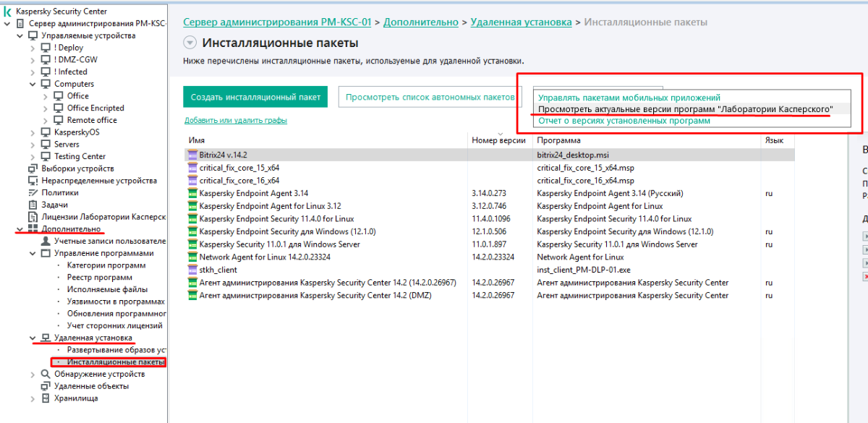The width and height of the screenshot is (868, 423).
Task: Expand the Обнаружение устройств node
Action: [x=33, y=374]
